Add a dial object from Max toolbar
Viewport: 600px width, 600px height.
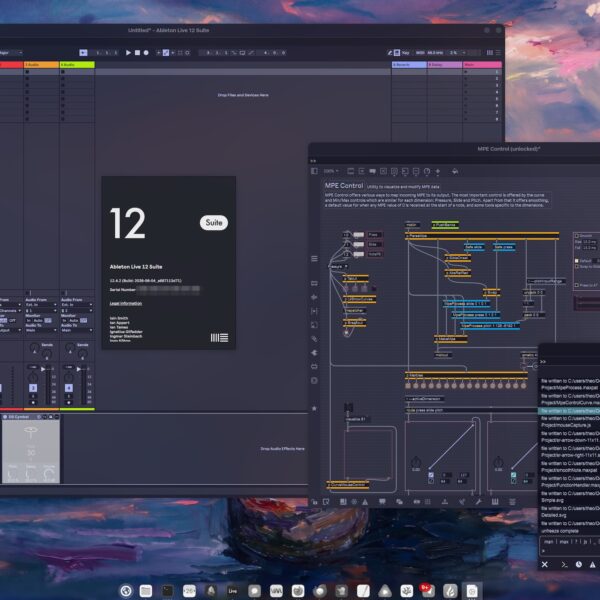pos(427,171)
